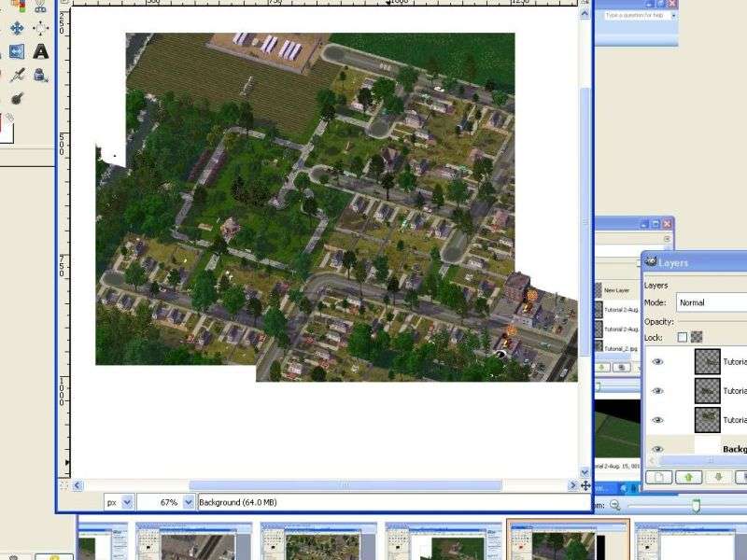Toggle visibility of the Background layer
This screenshot has height=560, width=747.
657,449
